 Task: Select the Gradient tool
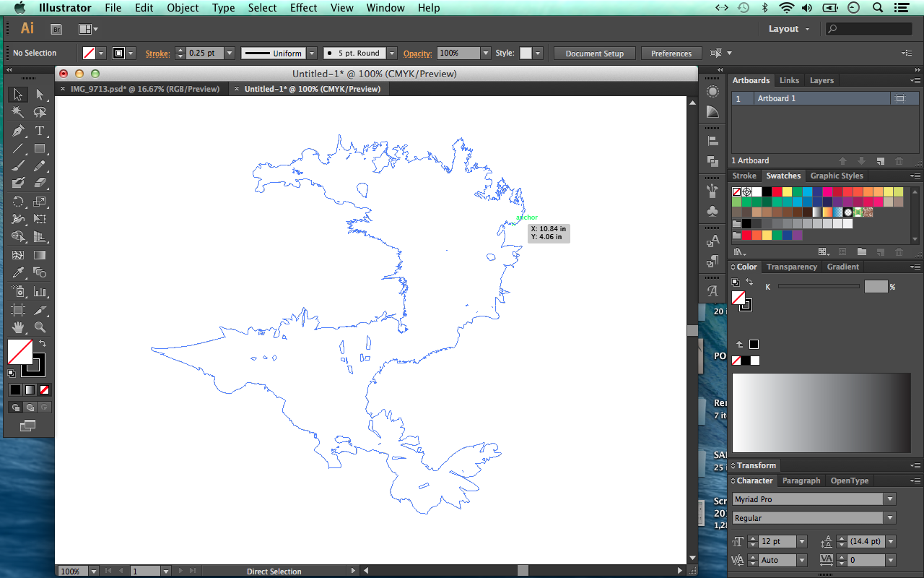[x=40, y=255]
